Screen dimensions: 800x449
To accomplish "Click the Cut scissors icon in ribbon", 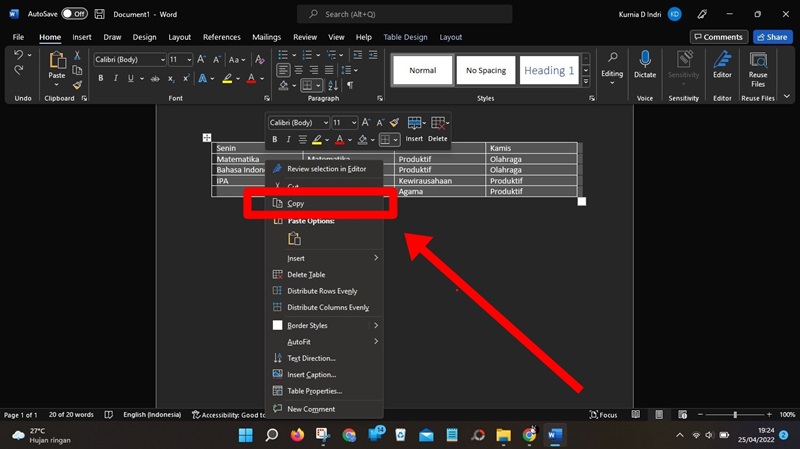I will point(78,55).
